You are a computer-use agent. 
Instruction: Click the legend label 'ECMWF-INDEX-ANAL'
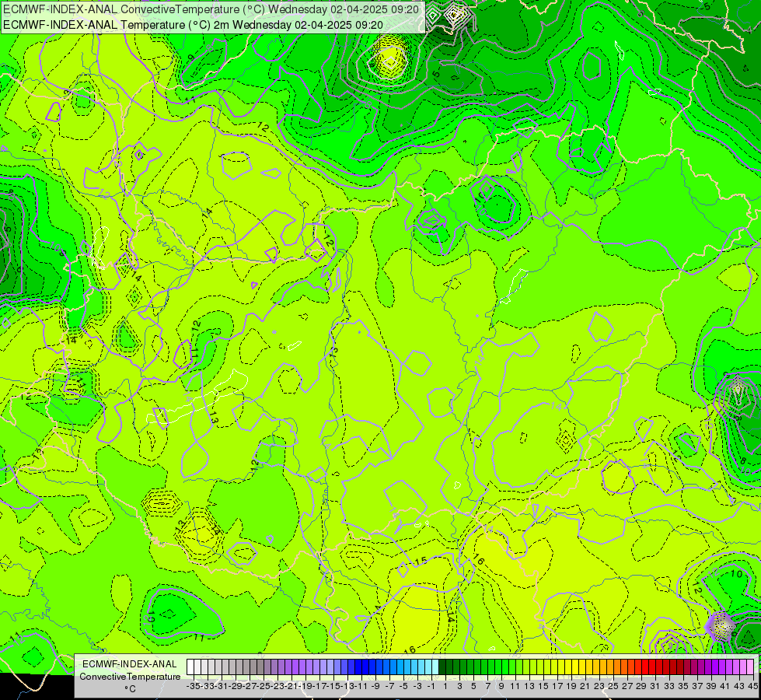click(130, 664)
